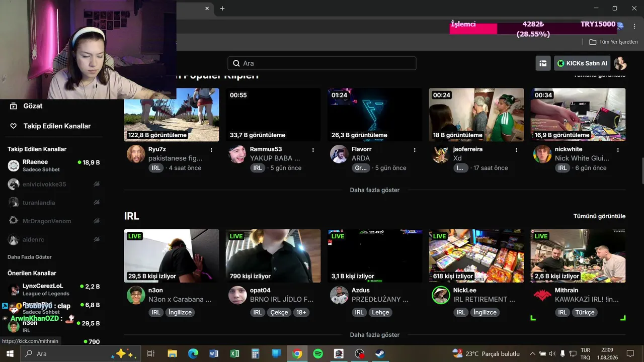Open Steam from the taskbar
Viewport: 644px width, 362px height.
coord(380,354)
